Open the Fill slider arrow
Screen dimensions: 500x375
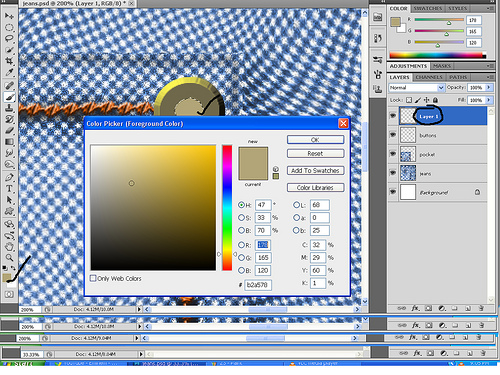pyautogui.click(x=489, y=100)
